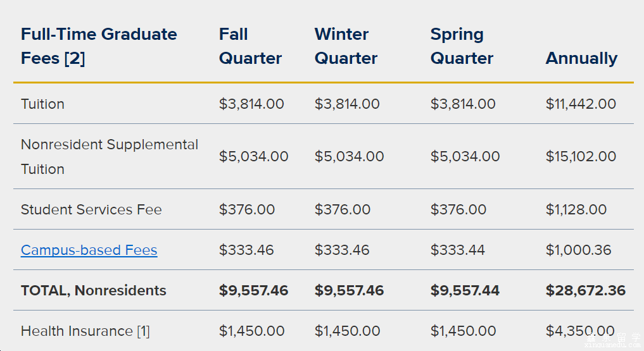The width and height of the screenshot is (644, 351).
Task: Click the spring campus fee $333.44
Action: [458, 250]
